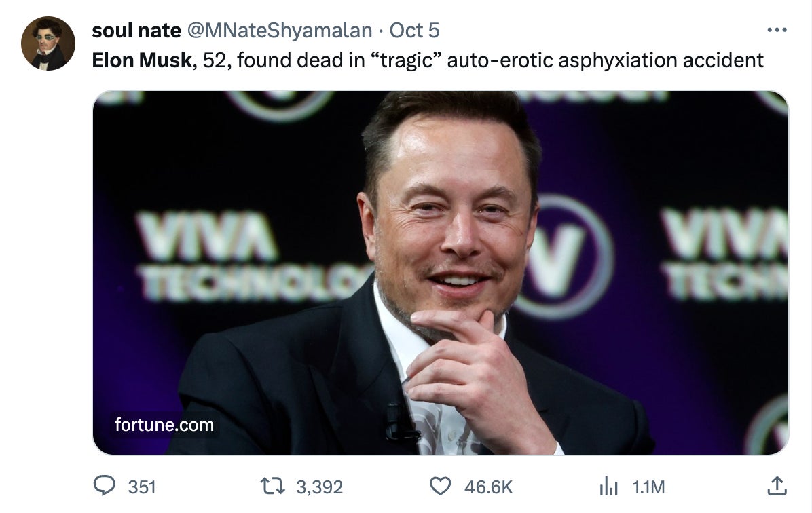Click the soul nate display name
Viewport: 812px width, 513px height.
point(136,29)
